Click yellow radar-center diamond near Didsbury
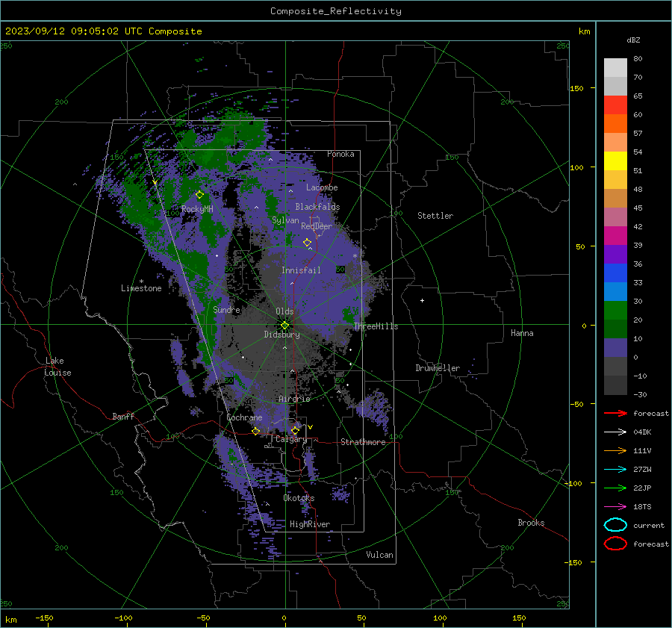The height and width of the screenshot is (628, 672). click(x=285, y=325)
